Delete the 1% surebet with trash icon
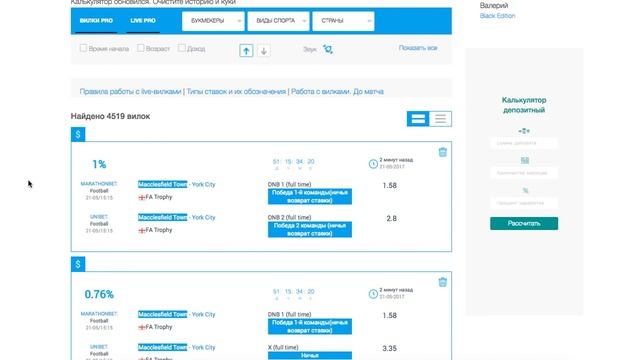This screenshot has width=640, height=360. [x=442, y=152]
